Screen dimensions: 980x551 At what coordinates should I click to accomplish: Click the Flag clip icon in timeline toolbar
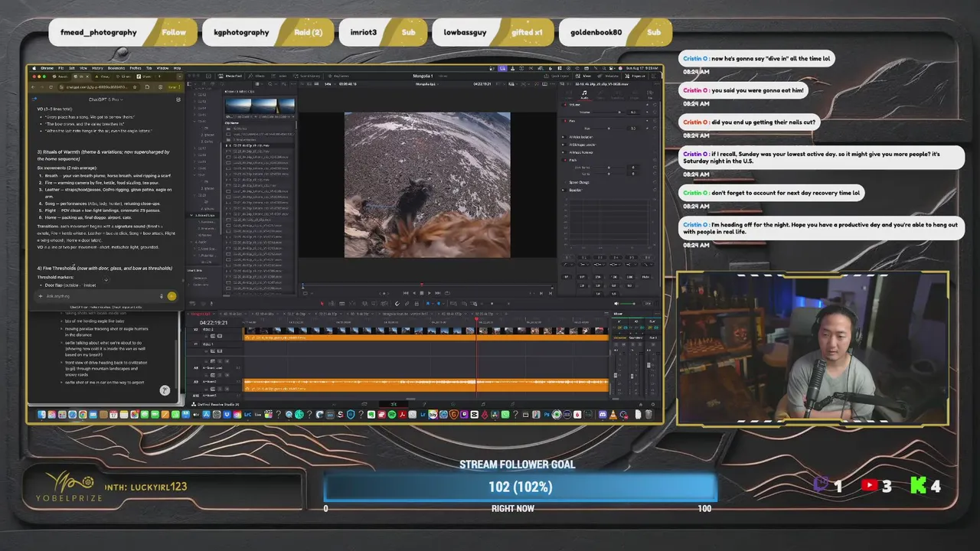pos(428,304)
